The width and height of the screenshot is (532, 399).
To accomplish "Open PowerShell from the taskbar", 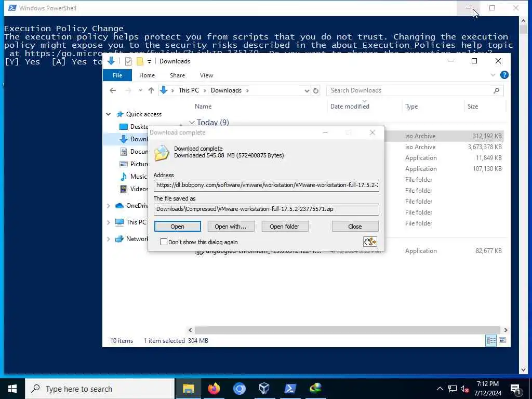I will tap(290, 389).
